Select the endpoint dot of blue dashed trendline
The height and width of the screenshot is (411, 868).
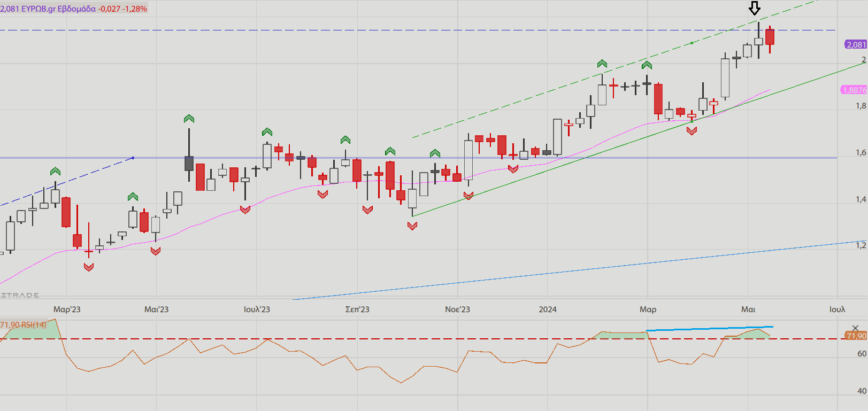pyautogui.click(x=133, y=158)
